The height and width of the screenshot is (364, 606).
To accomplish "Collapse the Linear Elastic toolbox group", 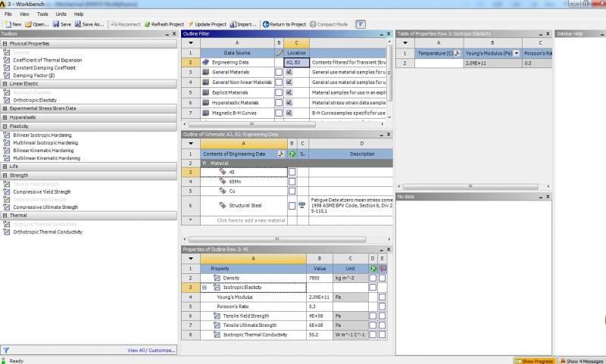I will (5, 84).
